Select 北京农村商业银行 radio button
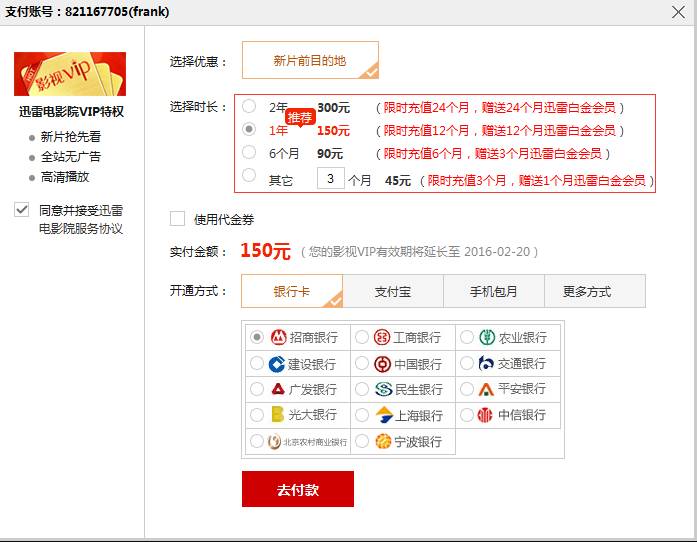 [x=257, y=442]
